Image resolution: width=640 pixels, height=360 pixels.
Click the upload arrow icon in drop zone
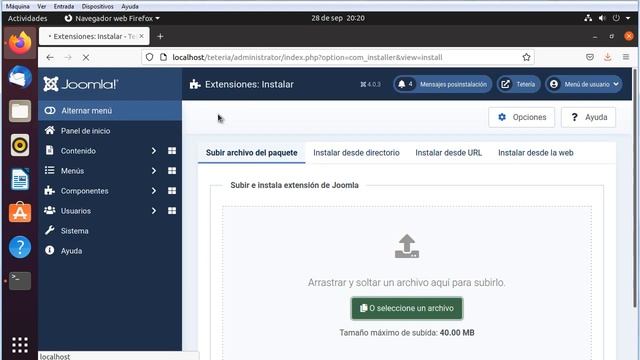407,246
